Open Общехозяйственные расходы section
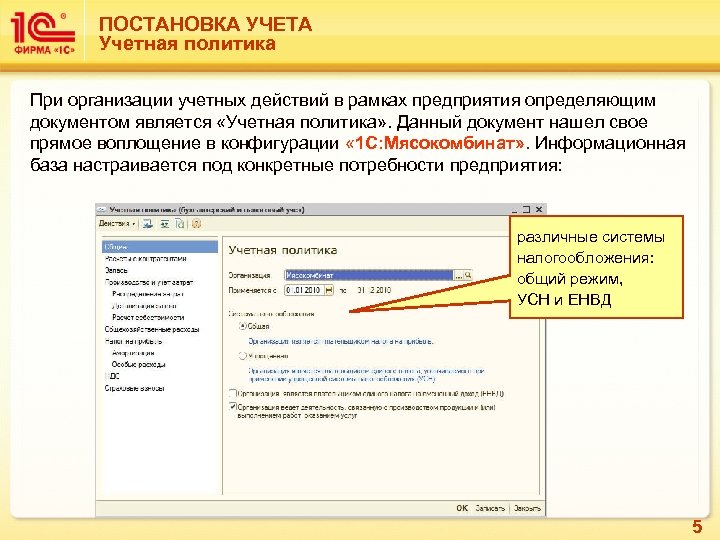This screenshot has width=720, height=540. click(152, 329)
